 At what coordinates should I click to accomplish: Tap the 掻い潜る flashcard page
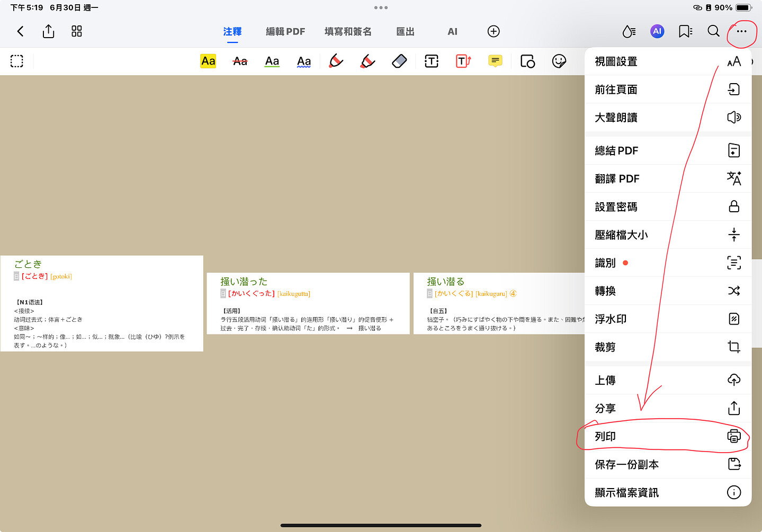click(499, 303)
